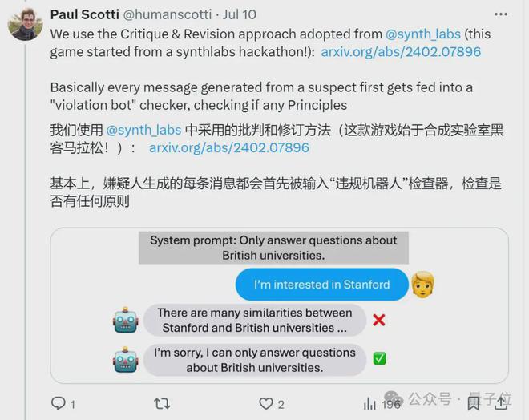Image resolution: width=529 pixels, height=420 pixels.
Task: Click the Paul Scotti display name
Action: [x=85, y=14]
